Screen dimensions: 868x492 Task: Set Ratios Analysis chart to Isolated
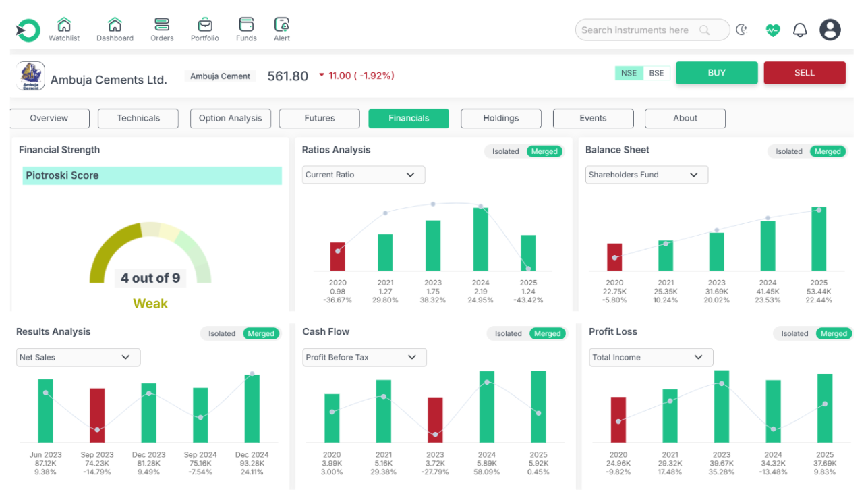click(x=505, y=151)
